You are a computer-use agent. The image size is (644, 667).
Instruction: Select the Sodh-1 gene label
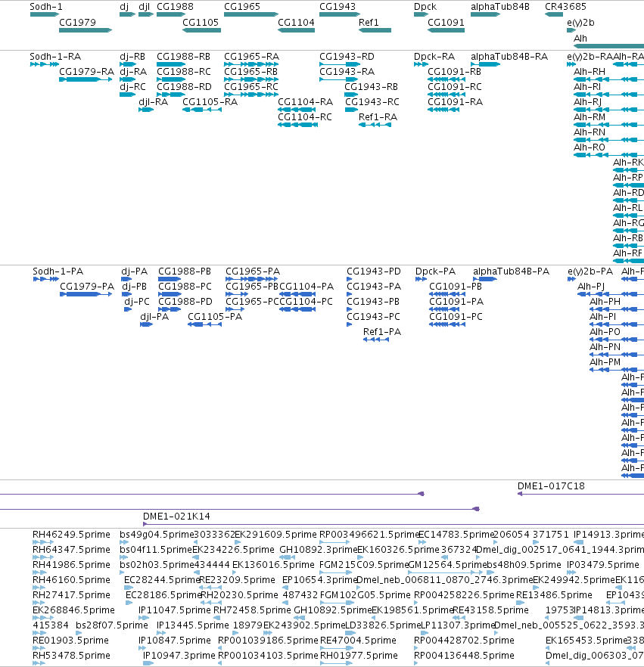(46, 7)
